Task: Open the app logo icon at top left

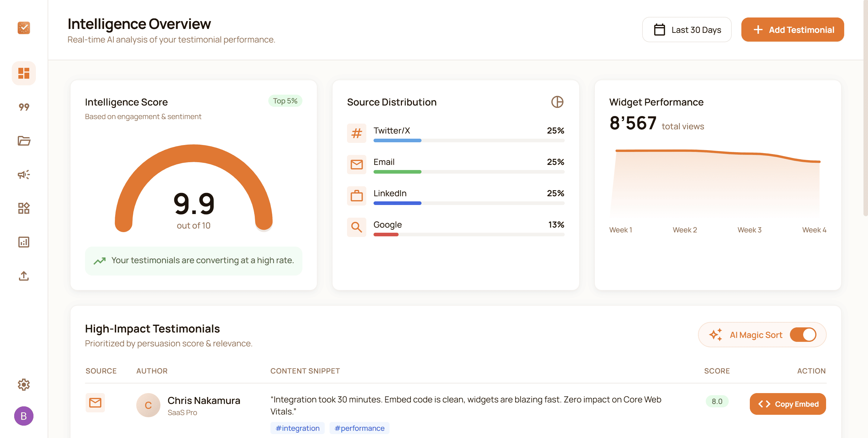Action: click(x=24, y=28)
